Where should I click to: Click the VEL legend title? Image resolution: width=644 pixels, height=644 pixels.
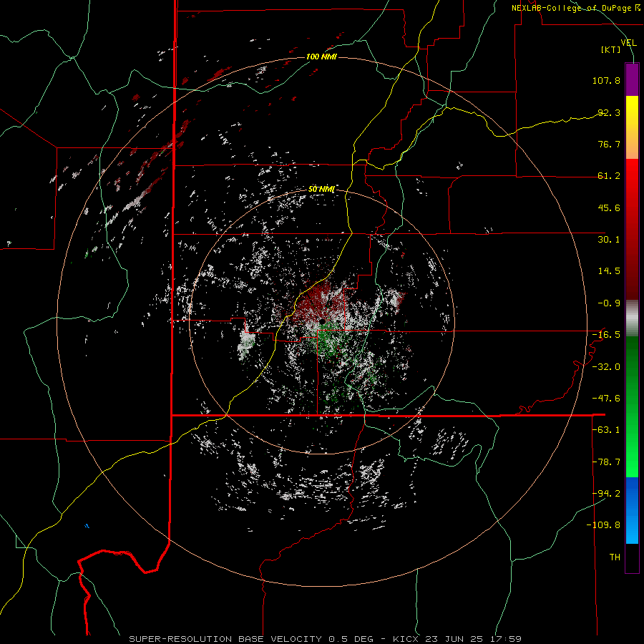pos(628,43)
